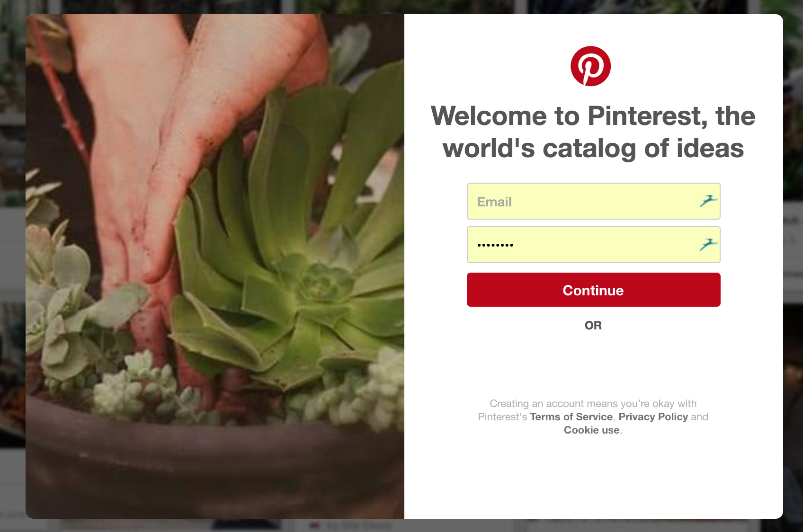
Task: Open the Privacy Policy link
Action: 653,417
